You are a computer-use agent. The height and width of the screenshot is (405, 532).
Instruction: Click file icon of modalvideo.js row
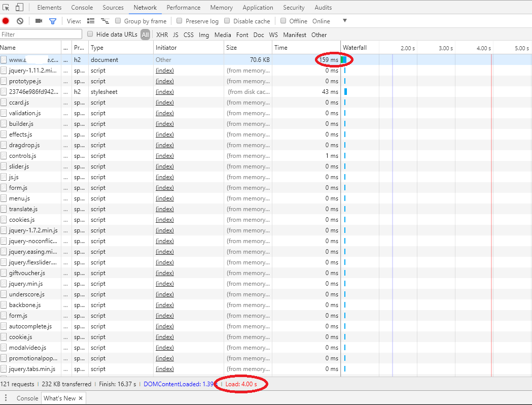coord(4,348)
